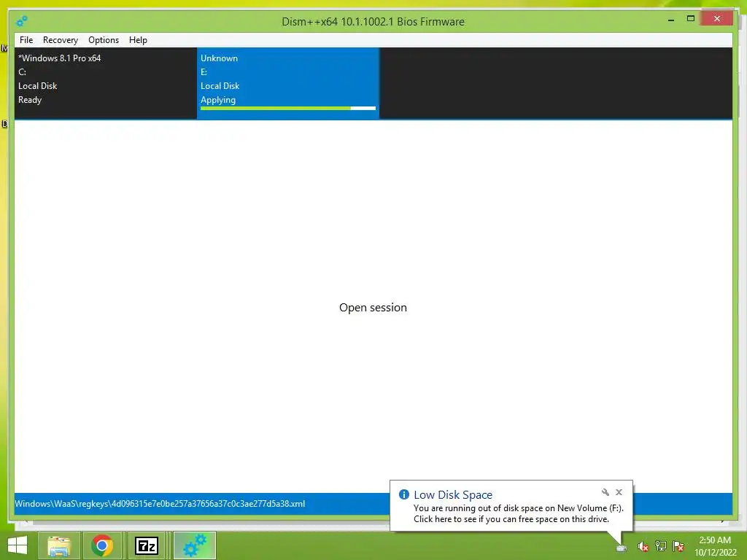747x560 pixels.
Task: Minimize the Dism++ window
Action: [671, 20]
